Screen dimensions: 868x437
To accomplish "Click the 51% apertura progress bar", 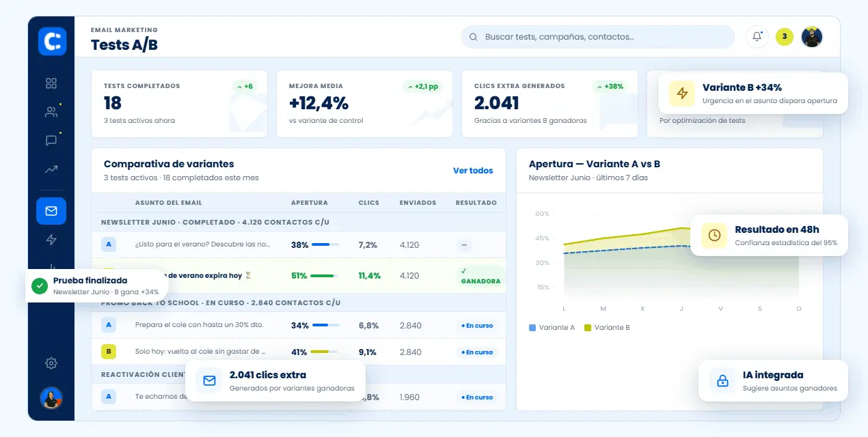I will 325,276.
